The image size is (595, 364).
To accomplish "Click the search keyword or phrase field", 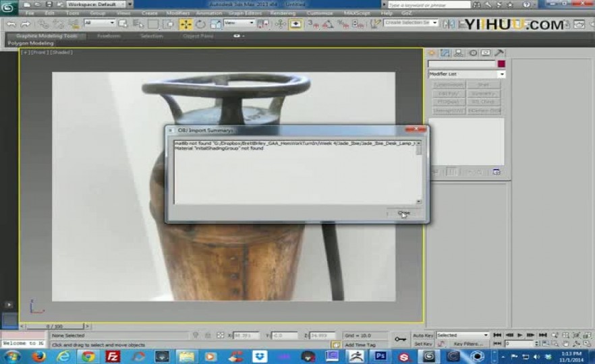I will click(429, 5).
